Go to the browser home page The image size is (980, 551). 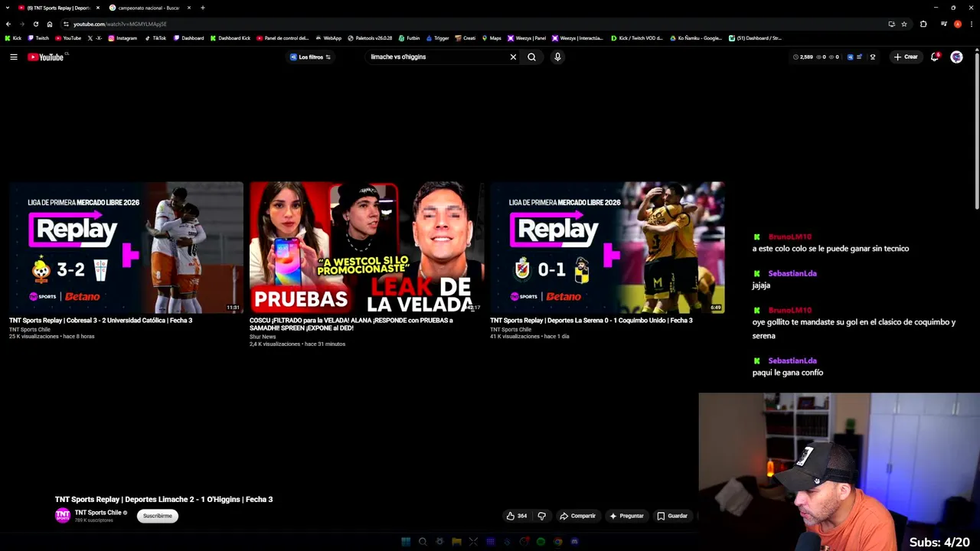point(50,24)
